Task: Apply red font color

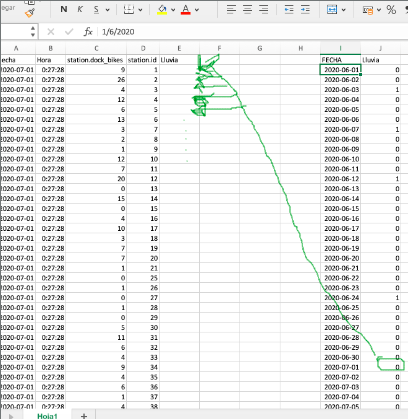Action: click(186, 10)
